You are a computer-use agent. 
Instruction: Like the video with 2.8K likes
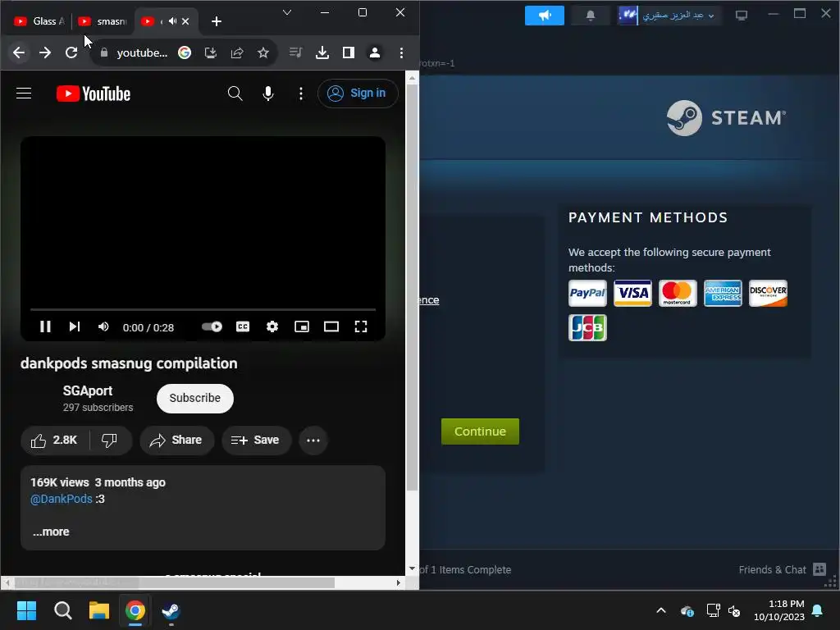55,441
